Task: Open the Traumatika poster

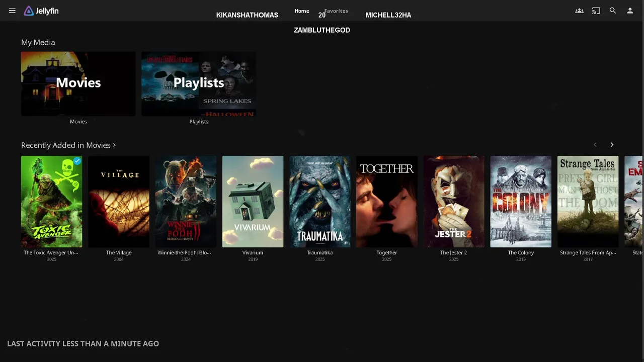Action: click(x=319, y=202)
